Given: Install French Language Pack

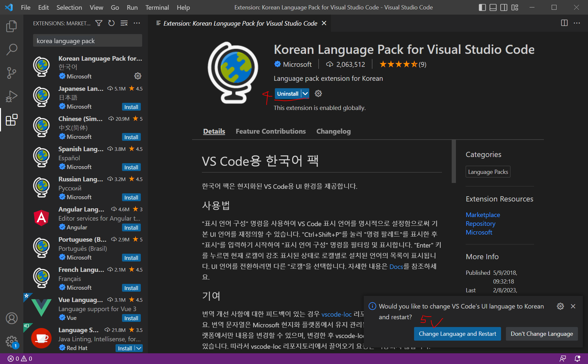Looking at the screenshot, I should [x=131, y=288].
